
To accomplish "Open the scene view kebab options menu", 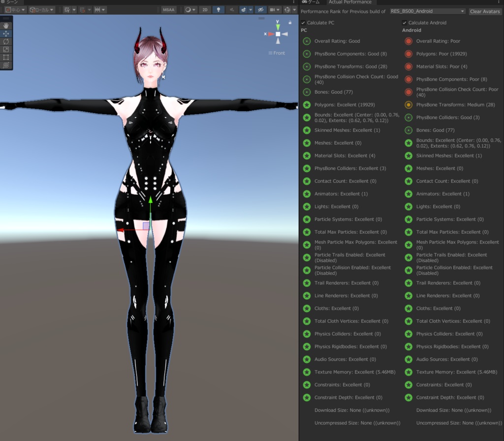I will click(x=293, y=2).
